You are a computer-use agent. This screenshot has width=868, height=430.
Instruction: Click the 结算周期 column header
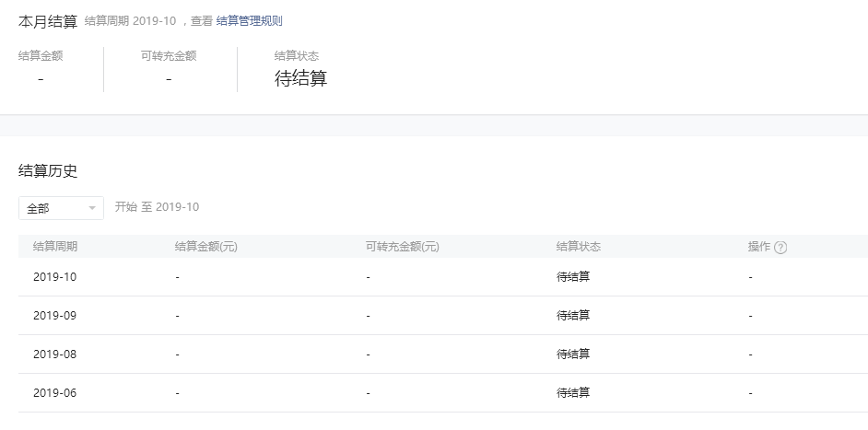tap(55, 247)
